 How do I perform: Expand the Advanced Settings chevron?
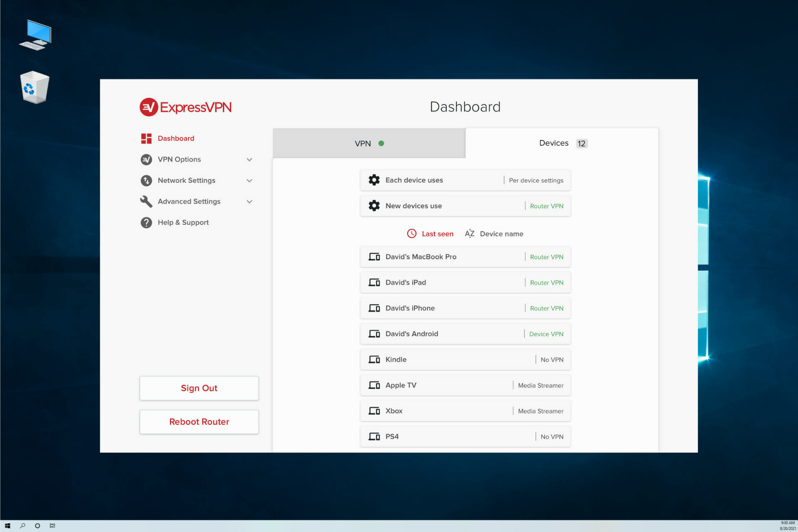point(249,202)
